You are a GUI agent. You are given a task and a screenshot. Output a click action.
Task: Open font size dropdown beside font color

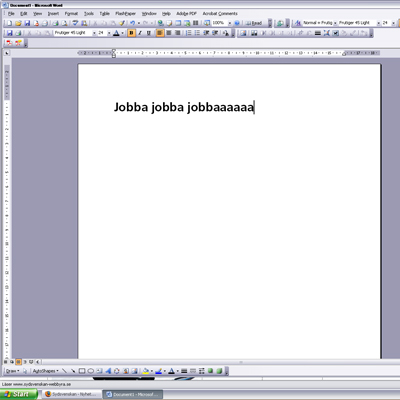(x=109, y=33)
